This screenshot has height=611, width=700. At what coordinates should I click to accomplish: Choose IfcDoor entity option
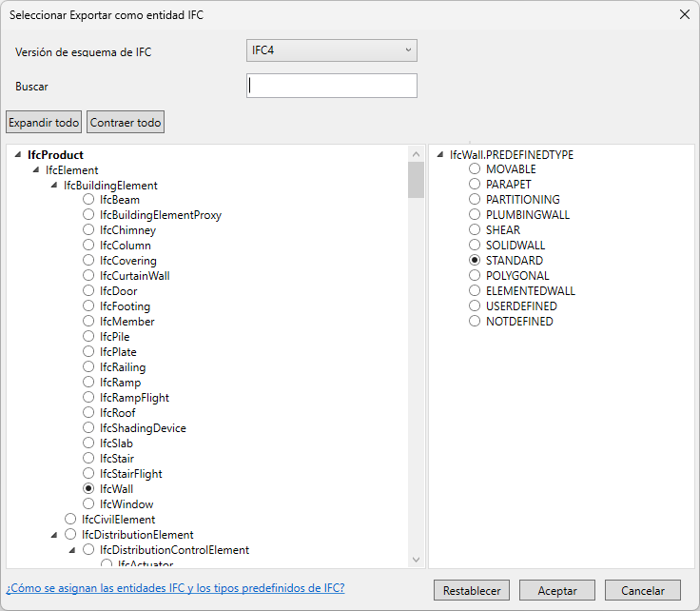(x=88, y=291)
